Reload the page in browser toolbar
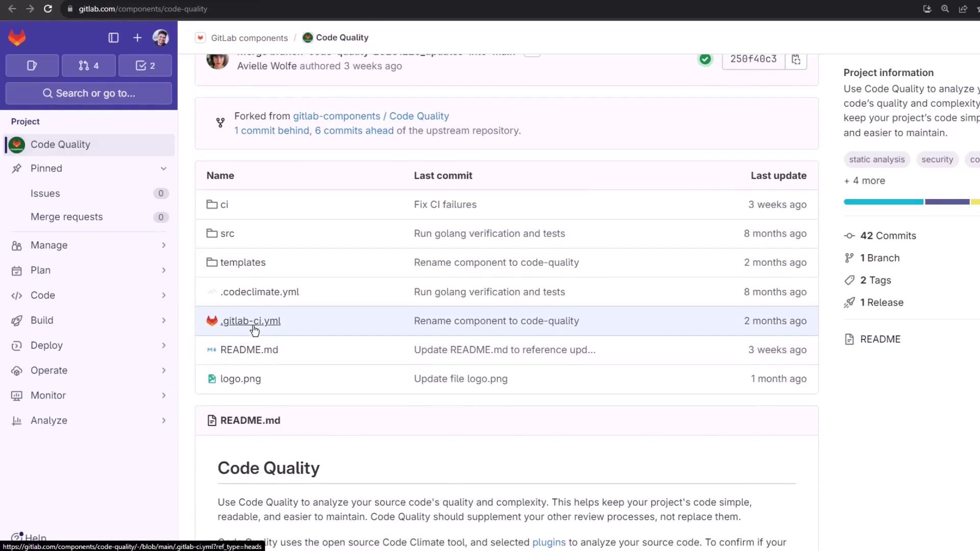The width and height of the screenshot is (980, 551). point(48,9)
